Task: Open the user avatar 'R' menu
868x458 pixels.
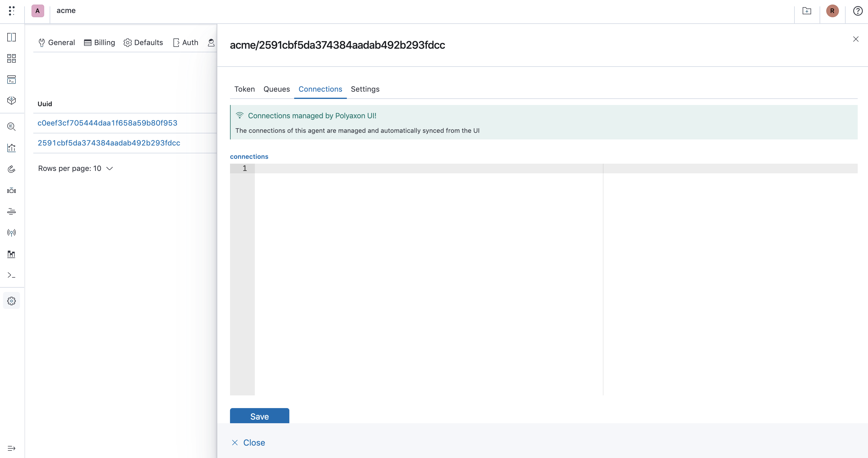Action: point(832,11)
